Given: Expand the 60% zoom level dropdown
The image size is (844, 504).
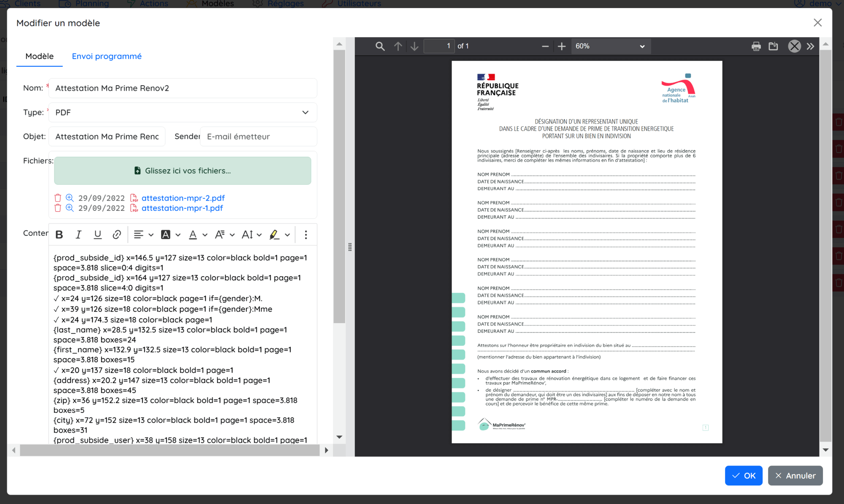Looking at the screenshot, I should coord(610,46).
